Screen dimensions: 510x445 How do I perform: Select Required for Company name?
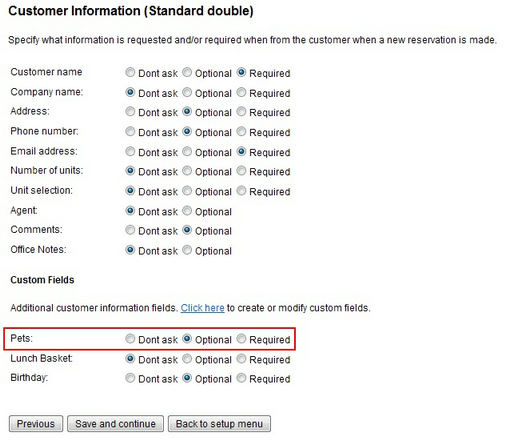241,92
